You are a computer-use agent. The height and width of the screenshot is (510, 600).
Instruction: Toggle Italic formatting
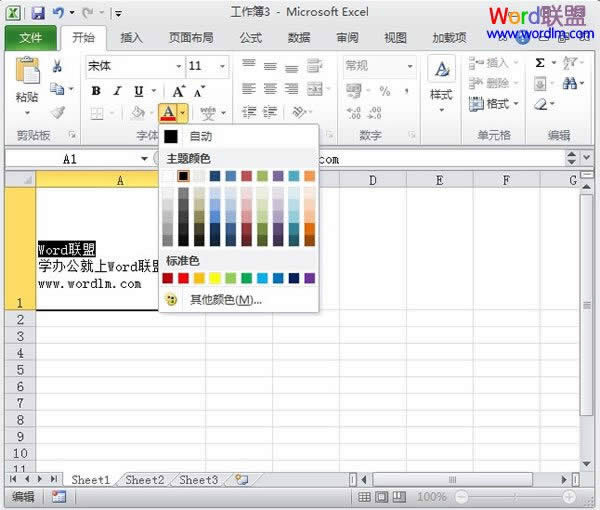click(117, 91)
